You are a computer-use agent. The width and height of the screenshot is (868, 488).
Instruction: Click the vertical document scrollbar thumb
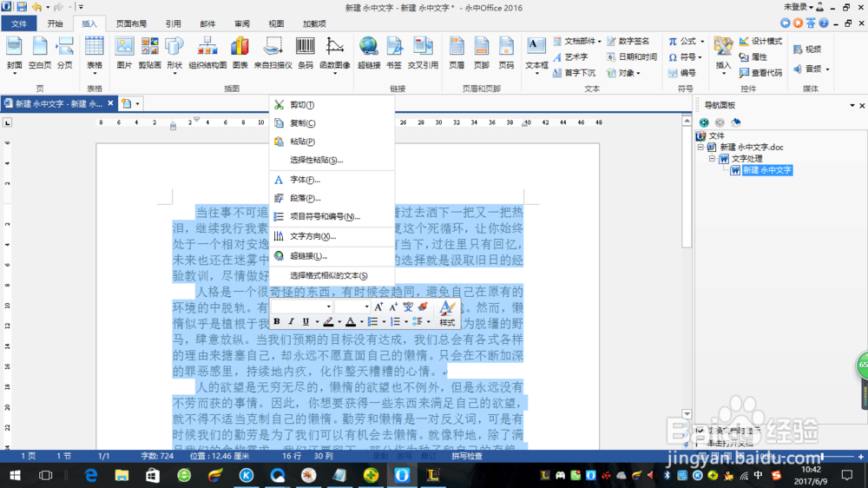tap(687, 187)
